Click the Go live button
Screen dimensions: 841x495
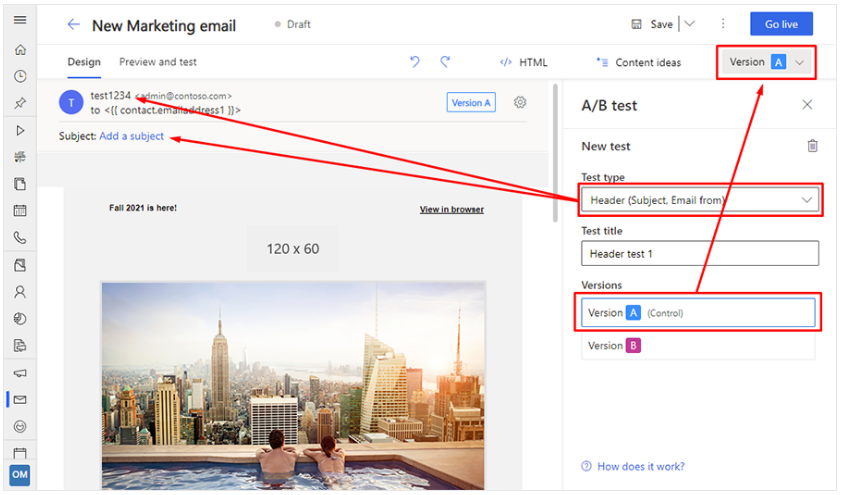(781, 24)
